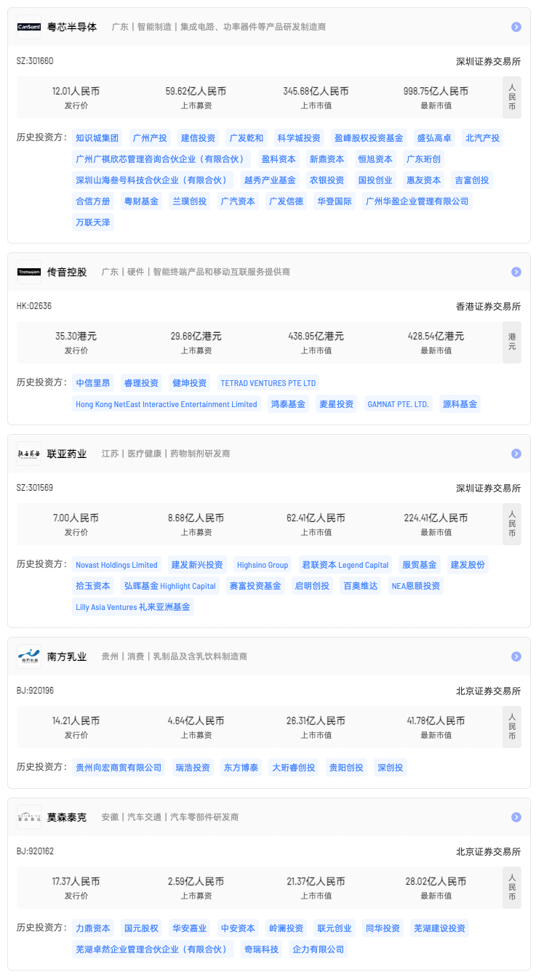Click investor tag TETRAD VENTURES PTE LTD
Screen dimensions: 541x980
[268, 383]
